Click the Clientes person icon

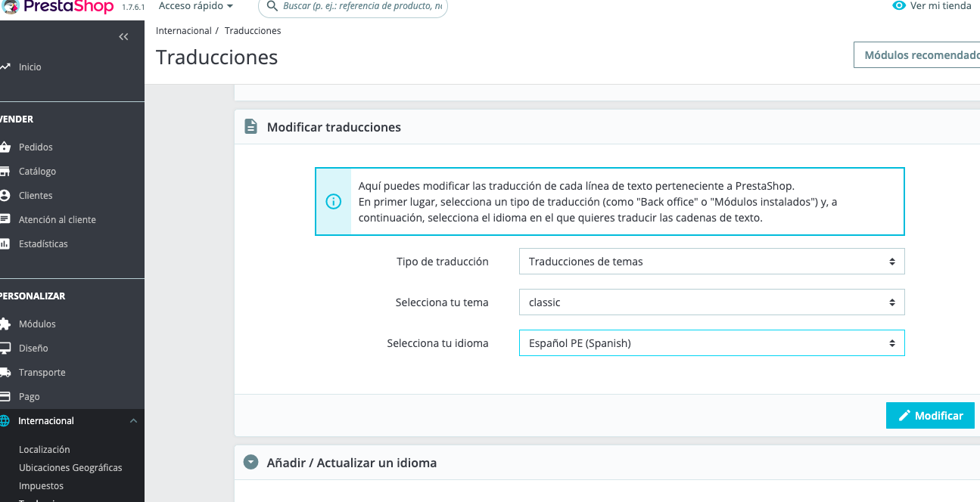click(x=5, y=196)
